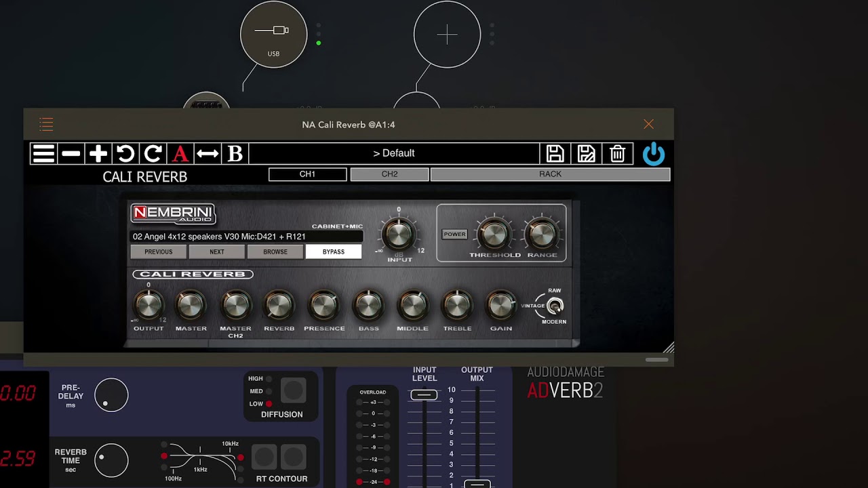The image size is (868, 488).
Task: Click the PREVIOUS cabinet button
Action: point(158,251)
